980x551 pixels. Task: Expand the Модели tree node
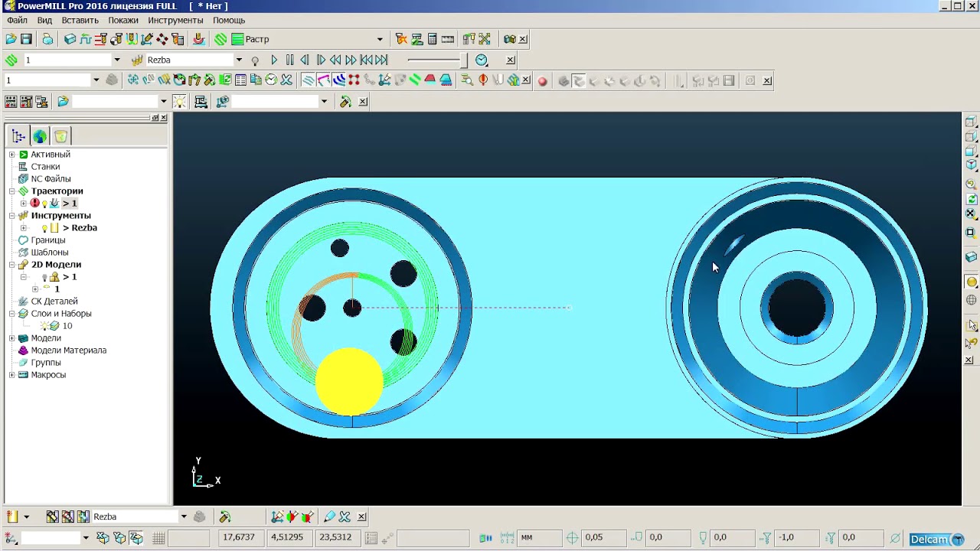[x=11, y=338]
